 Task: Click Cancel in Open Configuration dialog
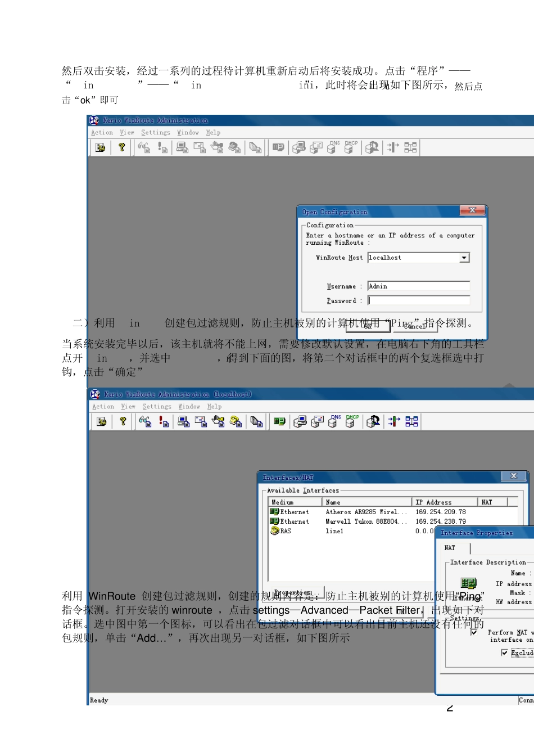[415, 326]
